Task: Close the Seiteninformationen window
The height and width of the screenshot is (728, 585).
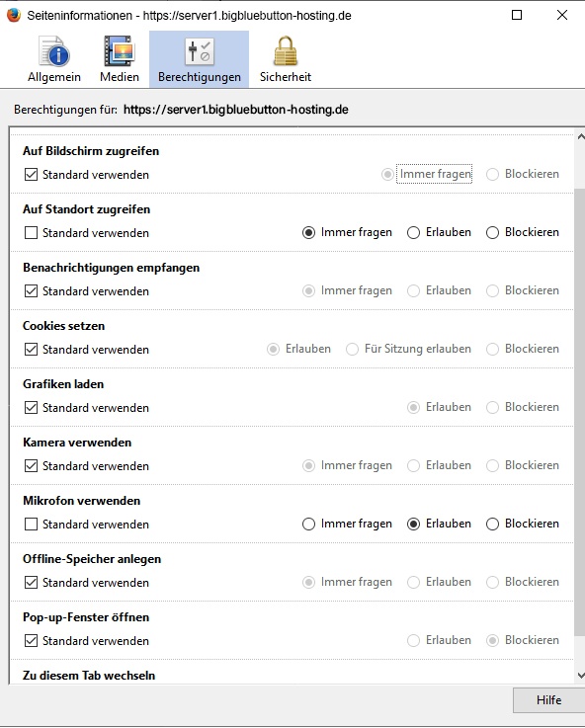Action: tap(562, 15)
